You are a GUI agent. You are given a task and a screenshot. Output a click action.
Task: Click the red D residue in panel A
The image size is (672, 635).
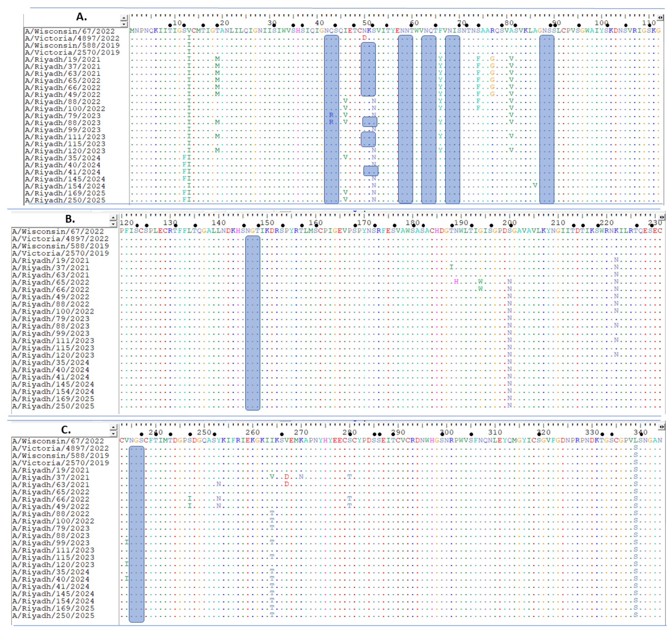point(364,37)
